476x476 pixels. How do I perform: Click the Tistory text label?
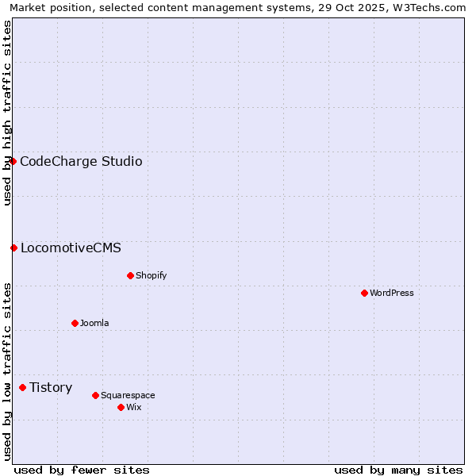tap(51, 388)
